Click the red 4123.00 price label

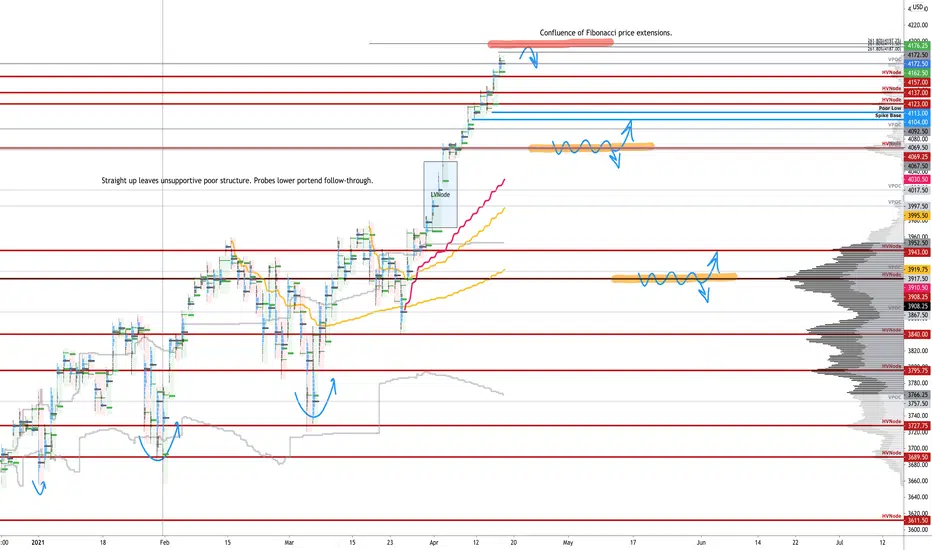point(917,104)
